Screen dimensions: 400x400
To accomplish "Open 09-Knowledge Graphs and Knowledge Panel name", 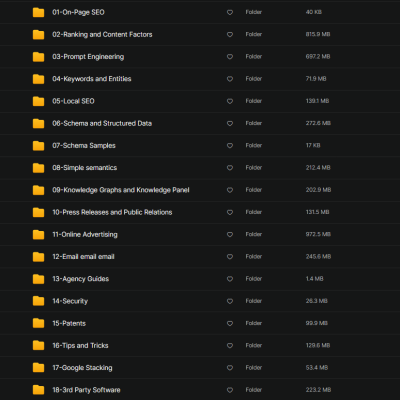I will (121, 190).
